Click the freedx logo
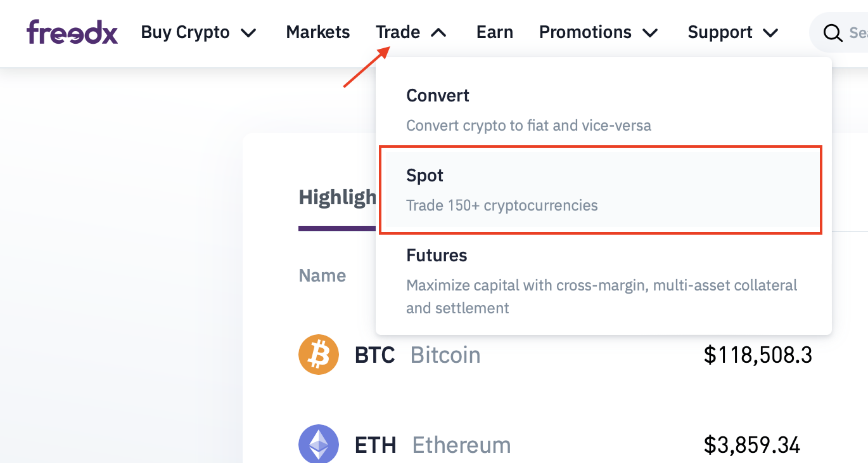 point(72,32)
